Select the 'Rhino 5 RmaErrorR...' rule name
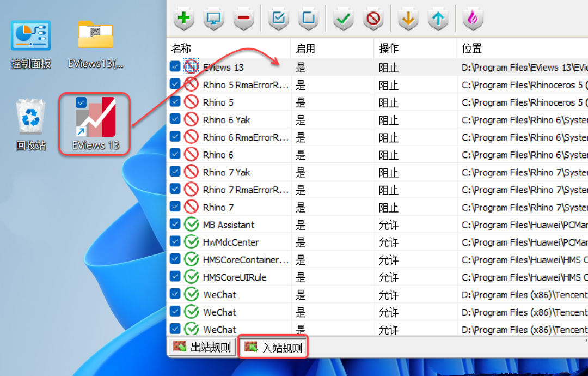588x376 pixels. (x=246, y=85)
